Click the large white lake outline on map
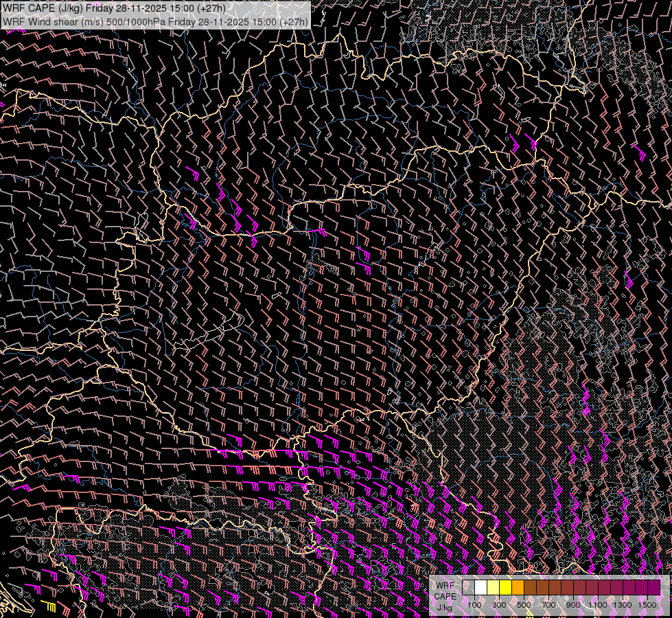672x618 pixels. coord(209,331)
